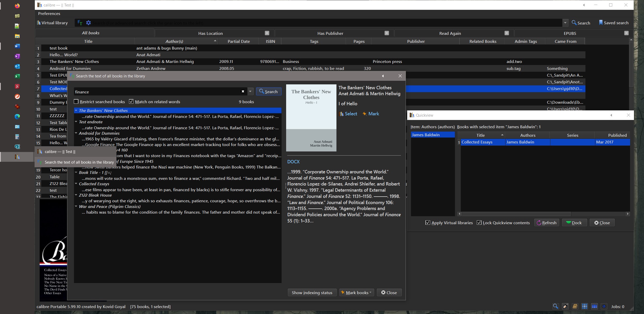644x314 pixels.
Task: Enable Restrict searched books checkbox
Action: (76, 102)
